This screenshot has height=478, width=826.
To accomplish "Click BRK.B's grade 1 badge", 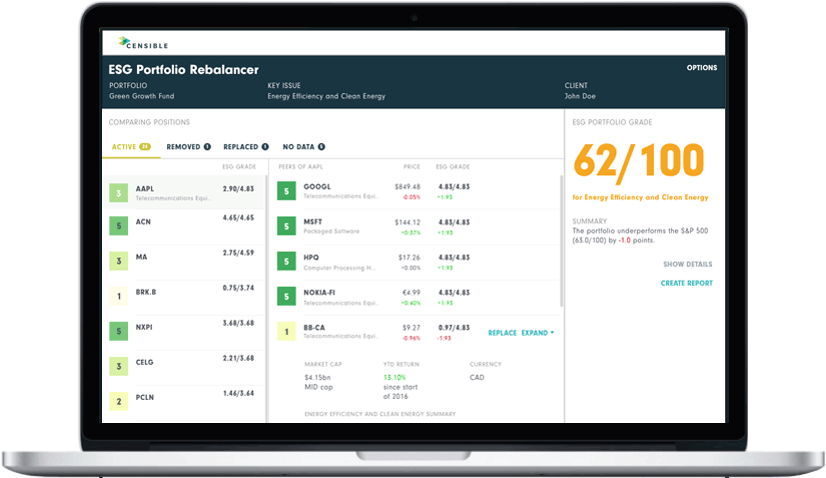I will point(119,296).
